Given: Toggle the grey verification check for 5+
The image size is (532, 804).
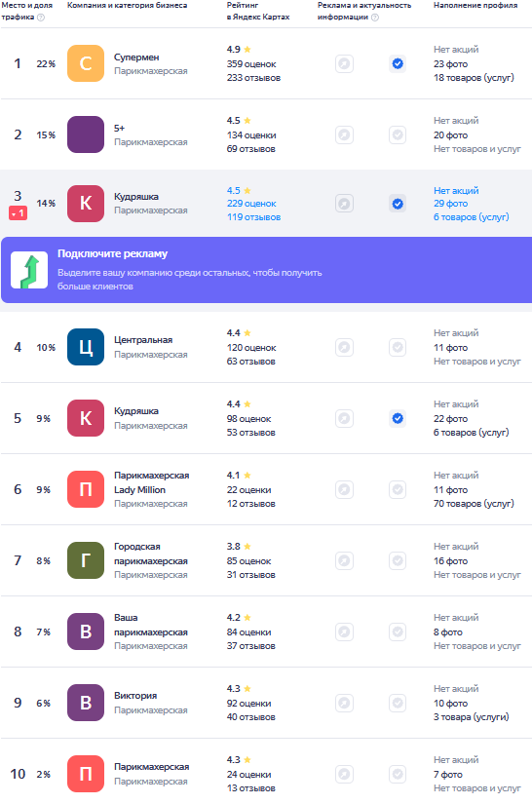Looking at the screenshot, I should (x=398, y=134).
